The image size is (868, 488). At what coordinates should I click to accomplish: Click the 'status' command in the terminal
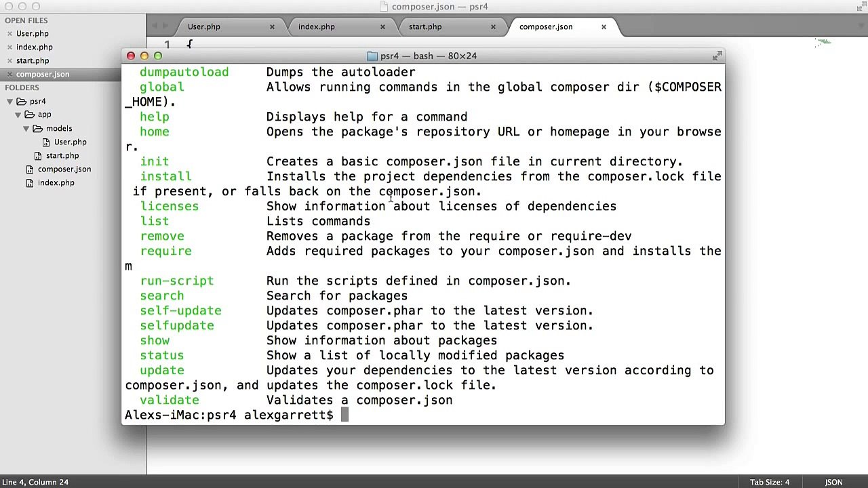pos(162,355)
